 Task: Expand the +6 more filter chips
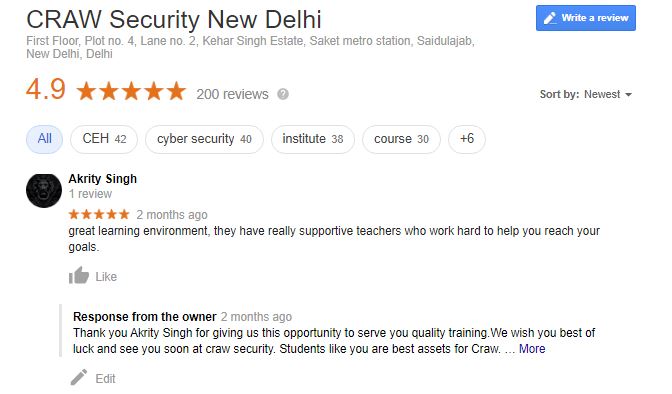point(467,139)
